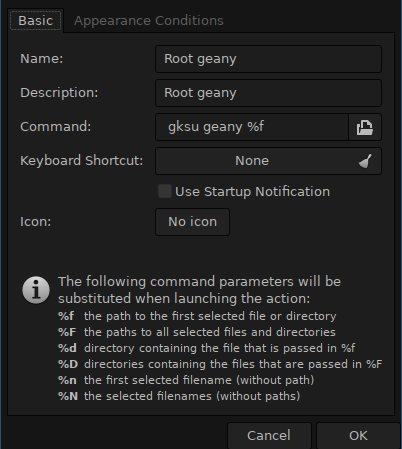This screenshot has width=402, height=449.
Task: Enable the Use Startup Notification checkbox
Action: pyautogui.click(x=165, y=191)
